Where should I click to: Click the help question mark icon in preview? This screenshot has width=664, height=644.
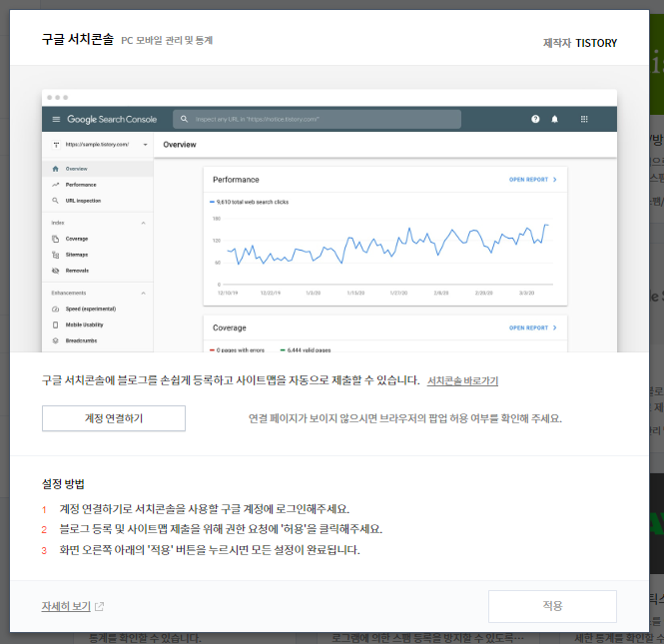535,119
